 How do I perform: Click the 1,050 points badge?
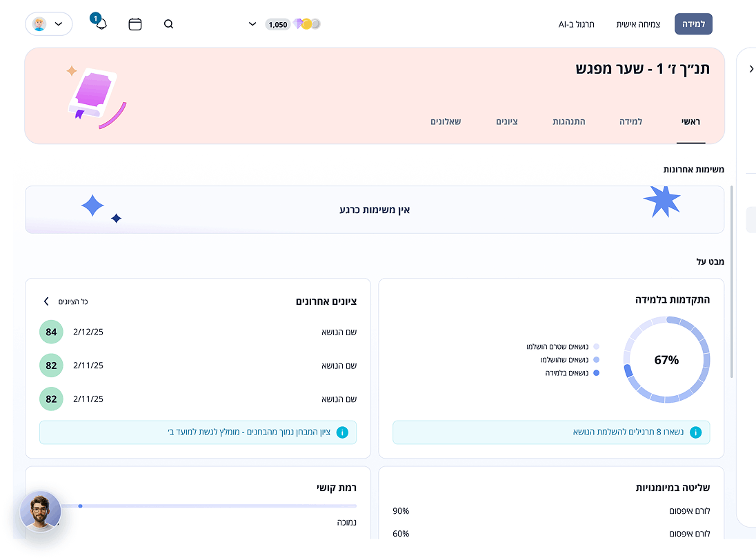pos(278,25)
